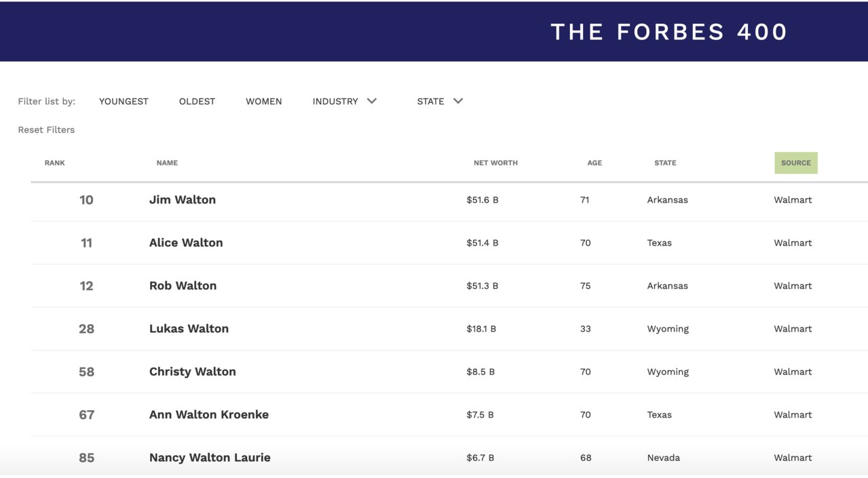868x478 pixels.
Task: Open Lukas Walton's profile
Action: coord(189,329)
